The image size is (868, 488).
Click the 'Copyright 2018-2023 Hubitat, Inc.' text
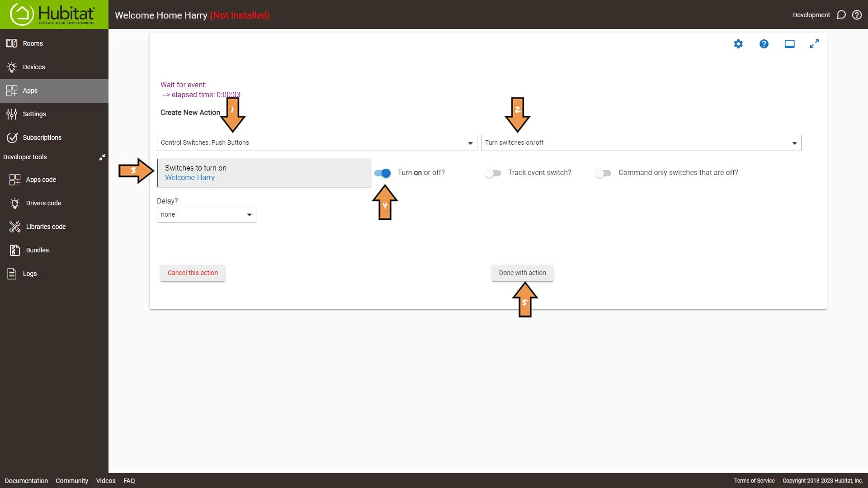[823, 481]
